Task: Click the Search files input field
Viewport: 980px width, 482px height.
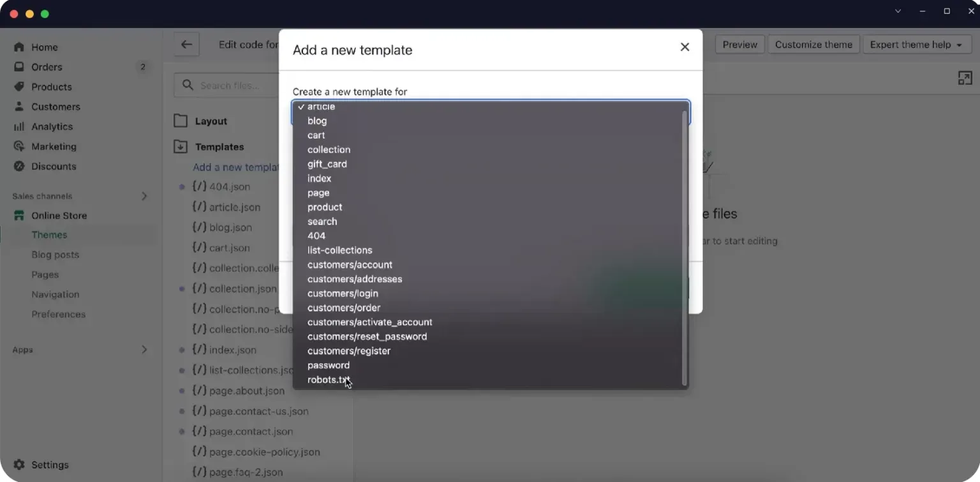Action: click(x=227, y=85)
